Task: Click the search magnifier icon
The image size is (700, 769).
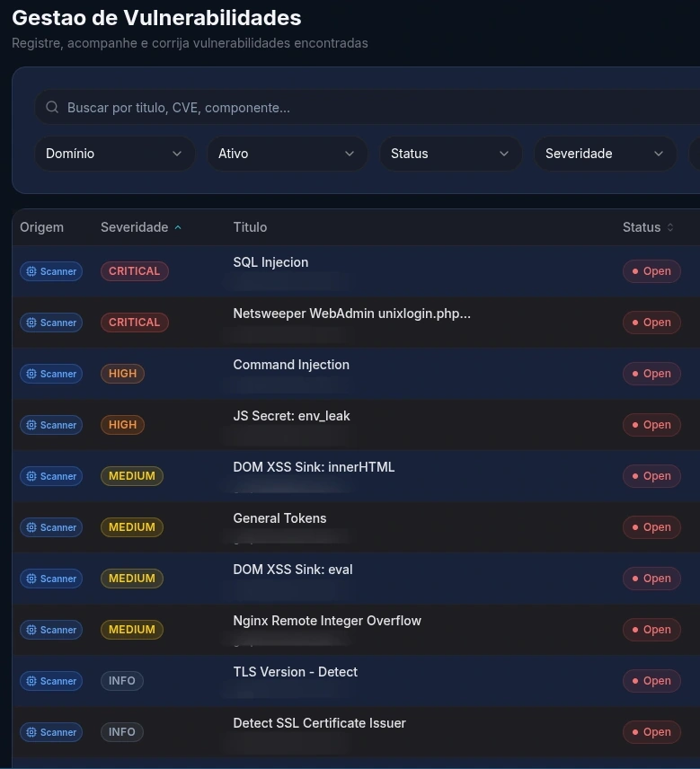Action: tap(52, 107)
